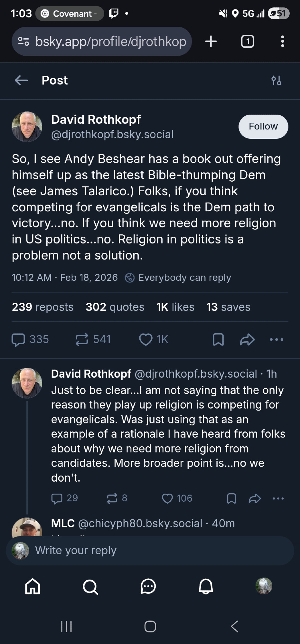Viewport: 300px width, 644px height.
Task: Open Bluesky Search tab
Action: pos(90,586)
